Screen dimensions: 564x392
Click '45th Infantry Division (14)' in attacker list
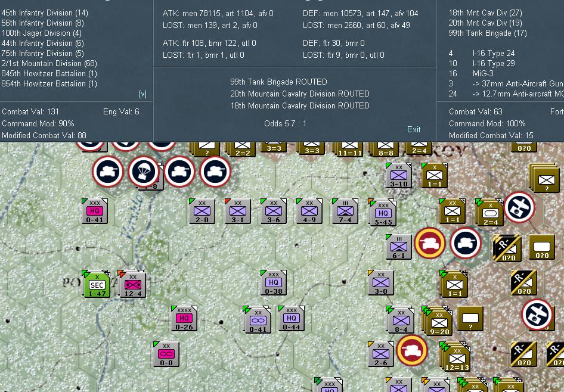[45, 13]
